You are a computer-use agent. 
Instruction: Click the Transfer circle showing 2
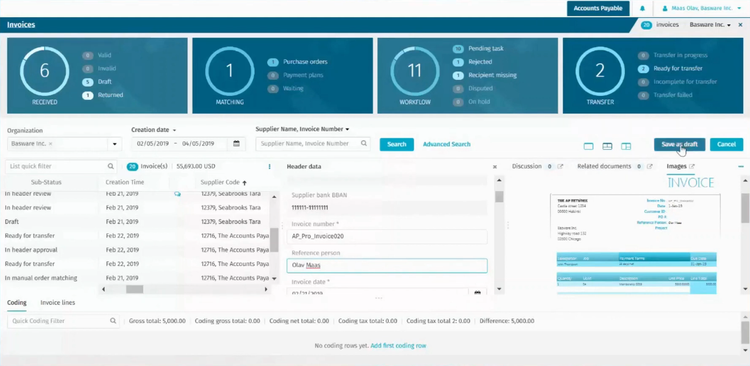pos(600,71)
